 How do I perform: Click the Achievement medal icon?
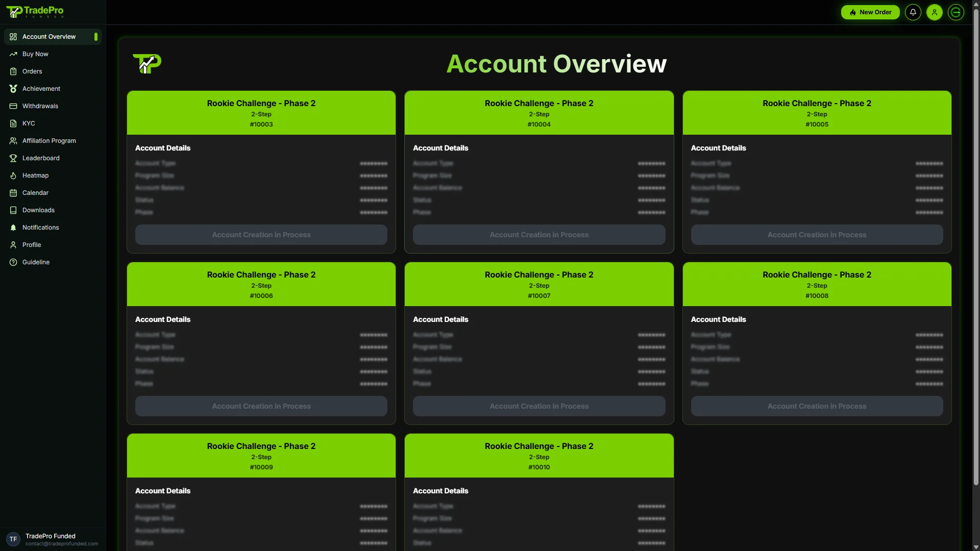[13, 89]
